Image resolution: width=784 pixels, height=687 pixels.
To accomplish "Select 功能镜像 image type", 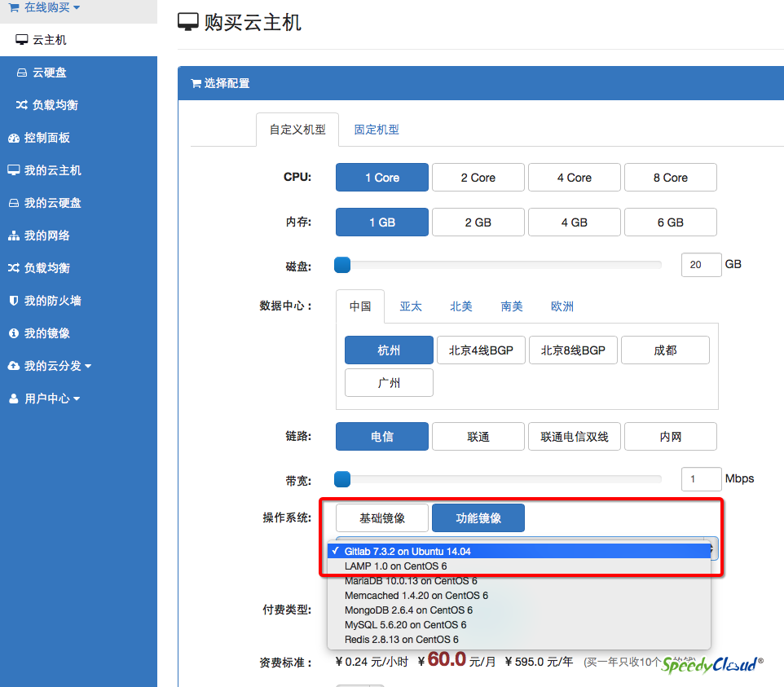I will point(478,518).
